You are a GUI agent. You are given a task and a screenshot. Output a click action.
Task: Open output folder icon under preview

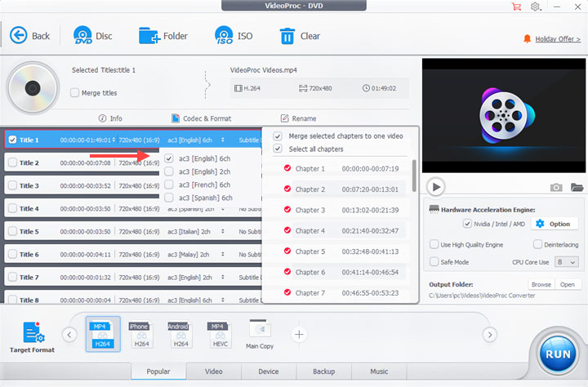point(577,187)
